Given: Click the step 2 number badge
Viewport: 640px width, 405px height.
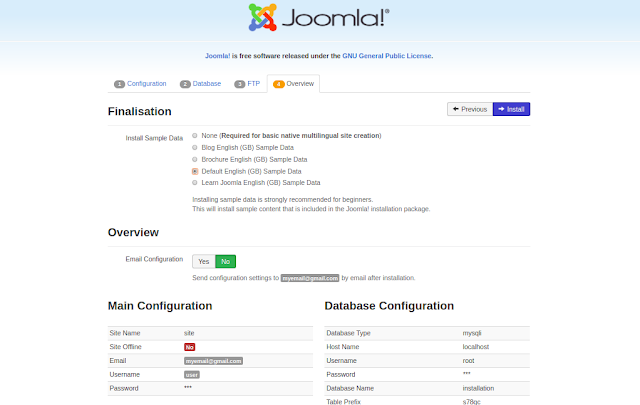Looking at the screenshot, I should 185,84.
